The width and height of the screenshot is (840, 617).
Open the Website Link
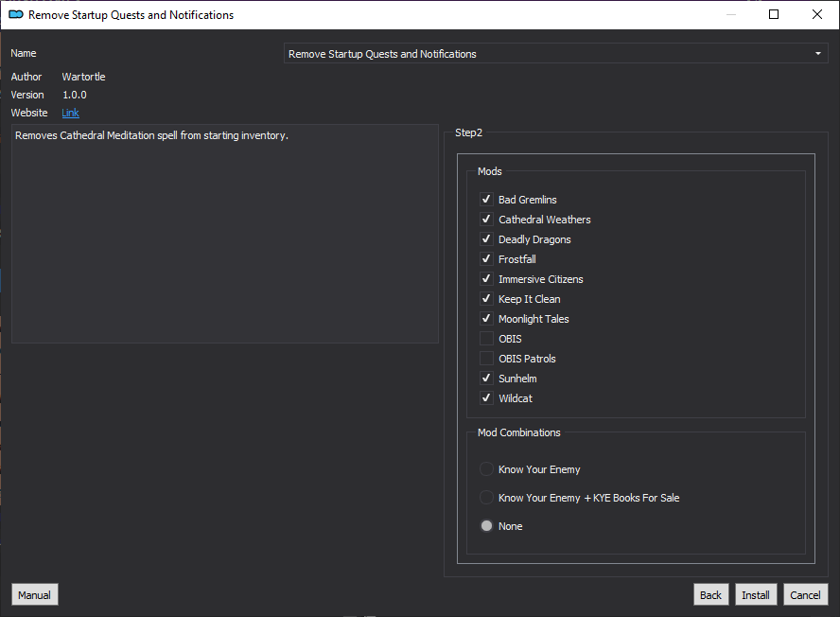pyautogui.click(x=70, y=113)
